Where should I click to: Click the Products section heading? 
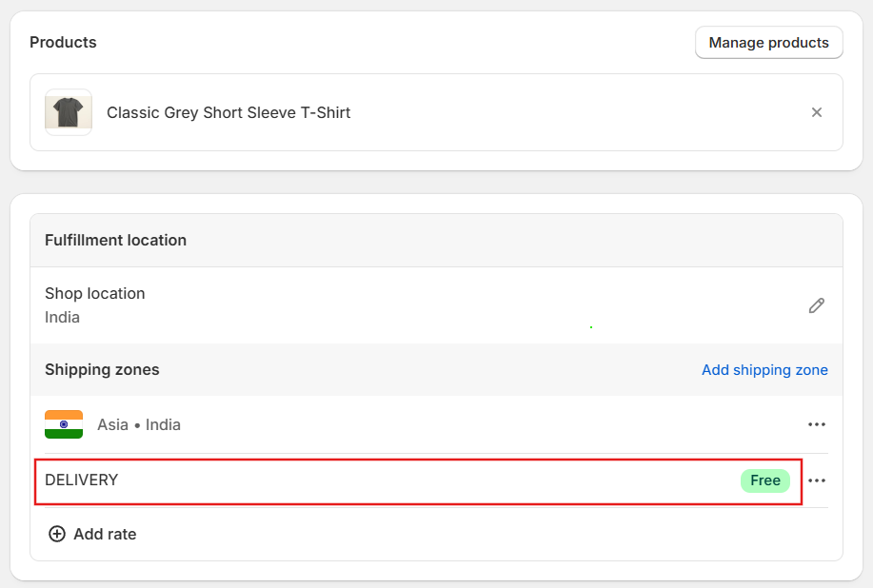click(63, 42)
